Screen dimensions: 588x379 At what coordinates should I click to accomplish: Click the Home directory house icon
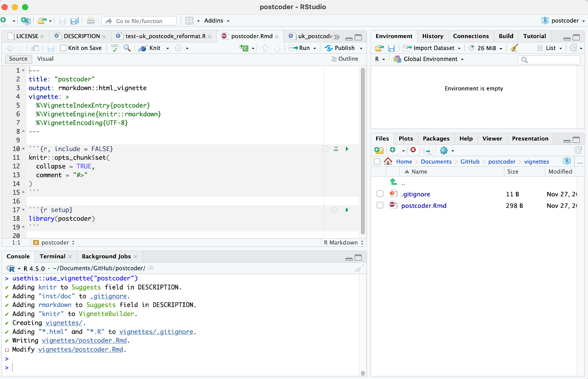click(x=388, y=162)
